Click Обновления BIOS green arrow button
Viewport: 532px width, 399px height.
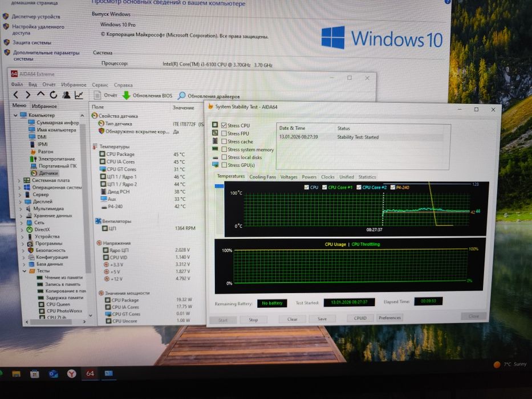[148, 96]
